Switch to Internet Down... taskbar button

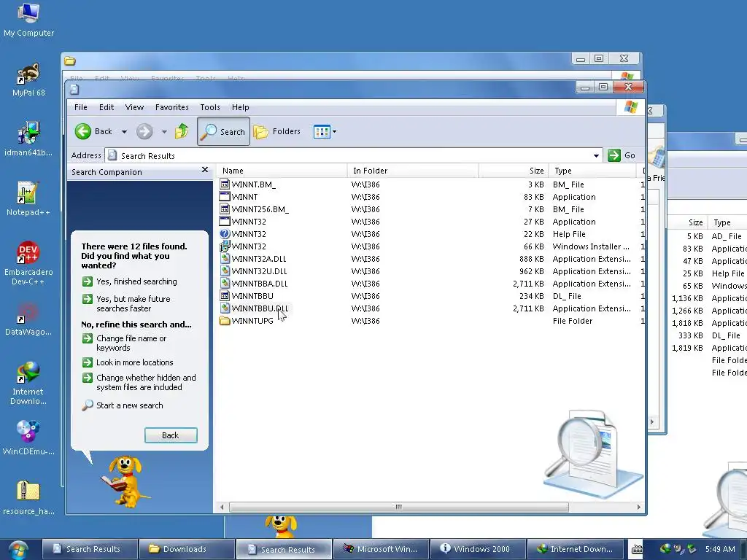(575, 549)
